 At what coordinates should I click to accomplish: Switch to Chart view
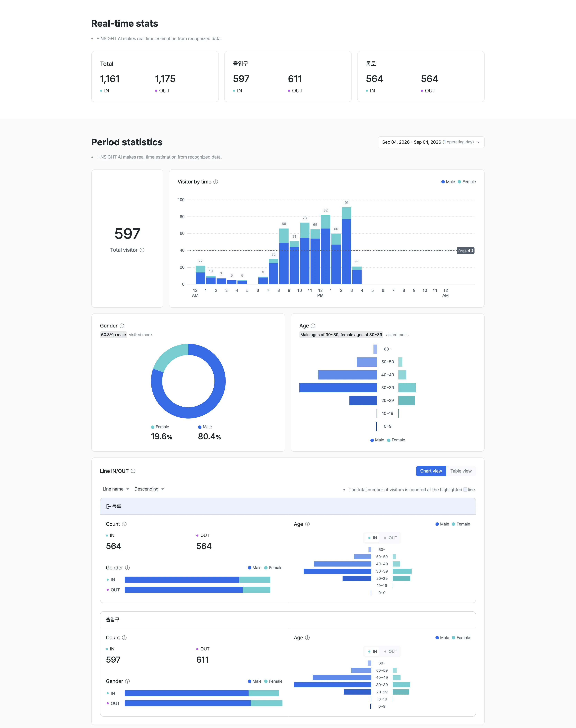click(x=431, y=471)
